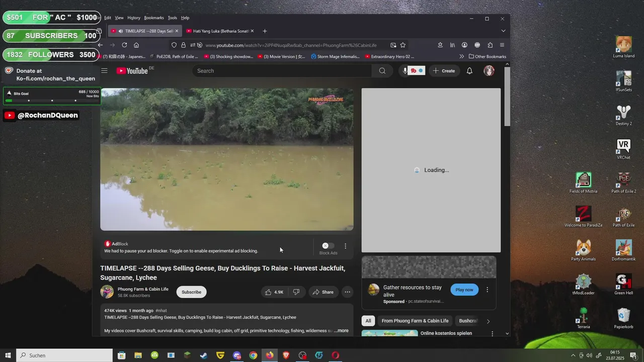The image size is (644, 362).
Task: Click in the YouTube Search field
Action: tap(282, 71)
